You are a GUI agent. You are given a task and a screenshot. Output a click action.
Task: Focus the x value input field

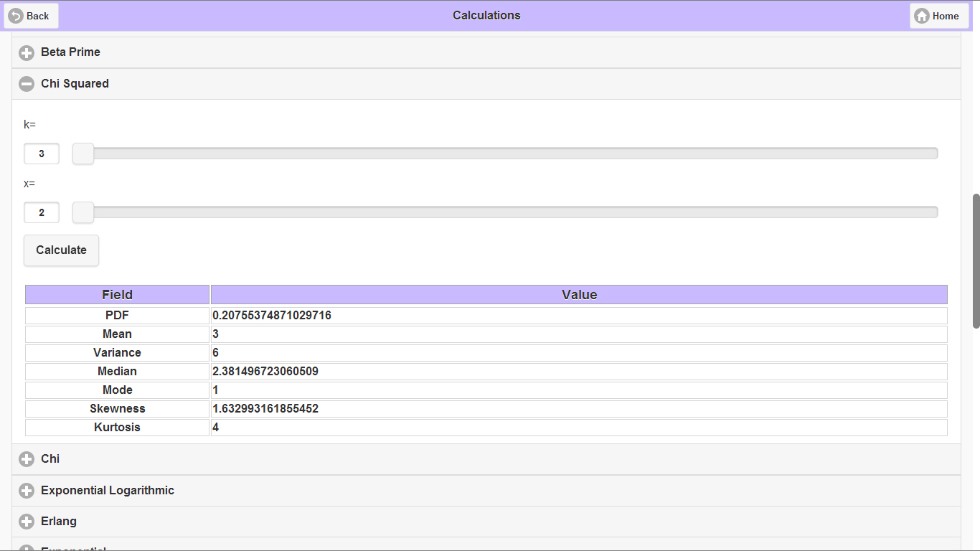[42, 212]
